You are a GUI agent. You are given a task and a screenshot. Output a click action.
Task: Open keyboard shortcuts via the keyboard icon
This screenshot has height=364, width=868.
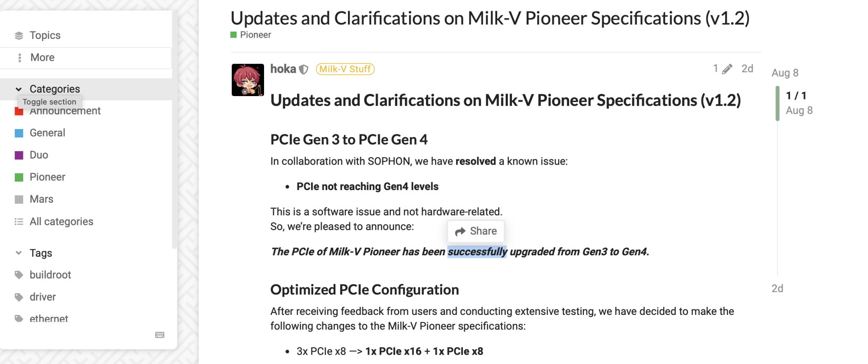[159, 334]
